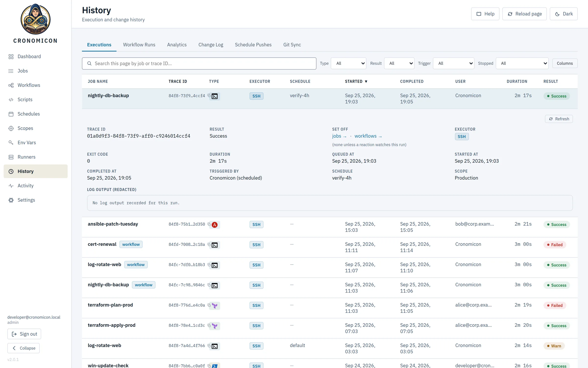Click the full trace ID 01a0d9f3-84f8-73f9-aff0-c9246014ccf4
Image resolution: width=588 pixels, height=368 pixels.
pyautogui.click(x=139, y=136)
